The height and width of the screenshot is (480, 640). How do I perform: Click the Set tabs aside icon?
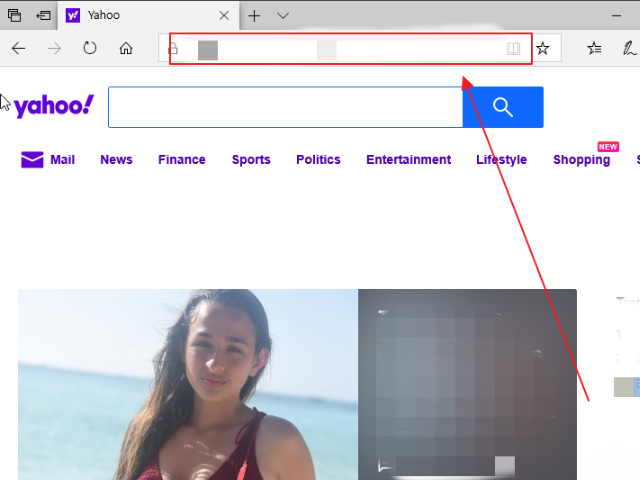[x=43, y=15]
